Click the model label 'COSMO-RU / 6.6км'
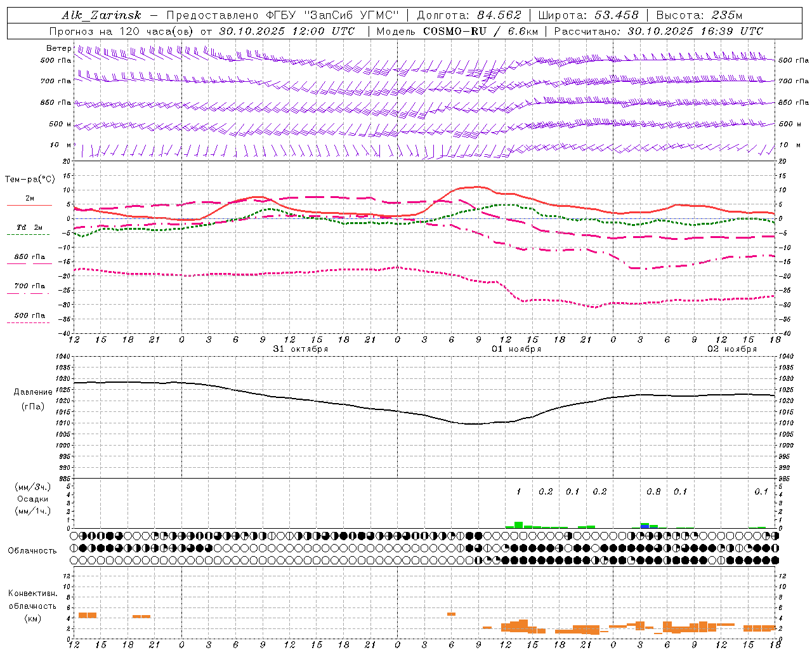The image size is (812, 650). pos(480,31)
